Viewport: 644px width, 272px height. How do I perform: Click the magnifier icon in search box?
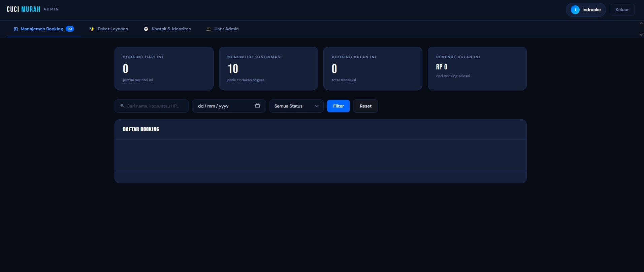point(122,106)
